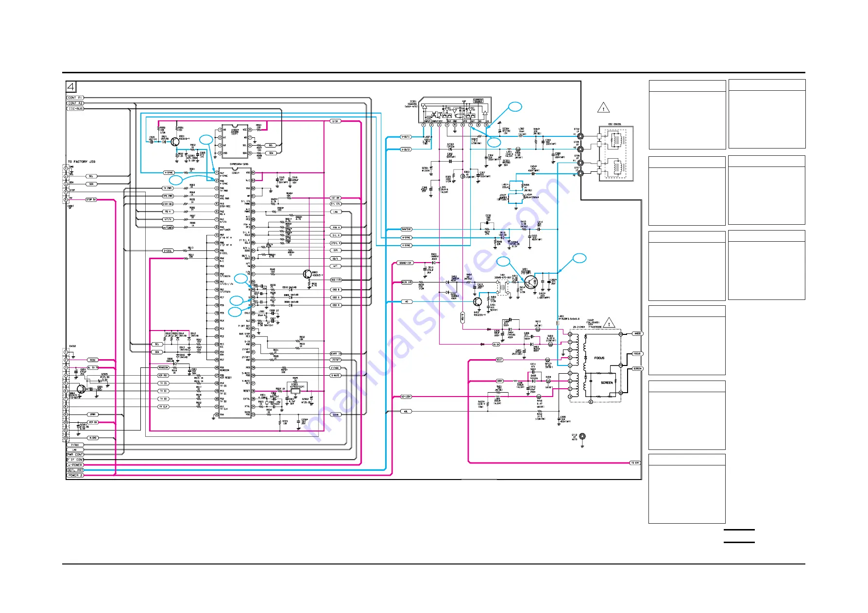This screenshot has width=868, height=613.
Task: Click the STOP 5V signal tag
Action: [x=91, y=199]
